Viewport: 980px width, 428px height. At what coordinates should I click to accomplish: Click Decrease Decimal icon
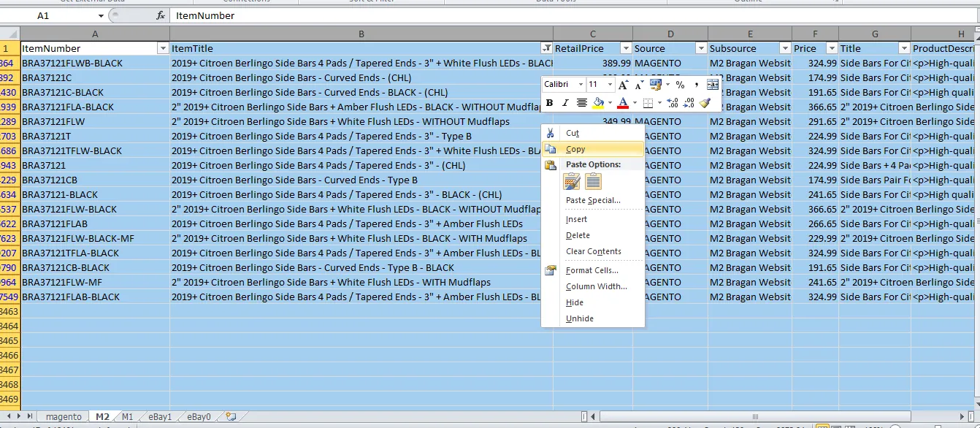click(x=689, y=104)
